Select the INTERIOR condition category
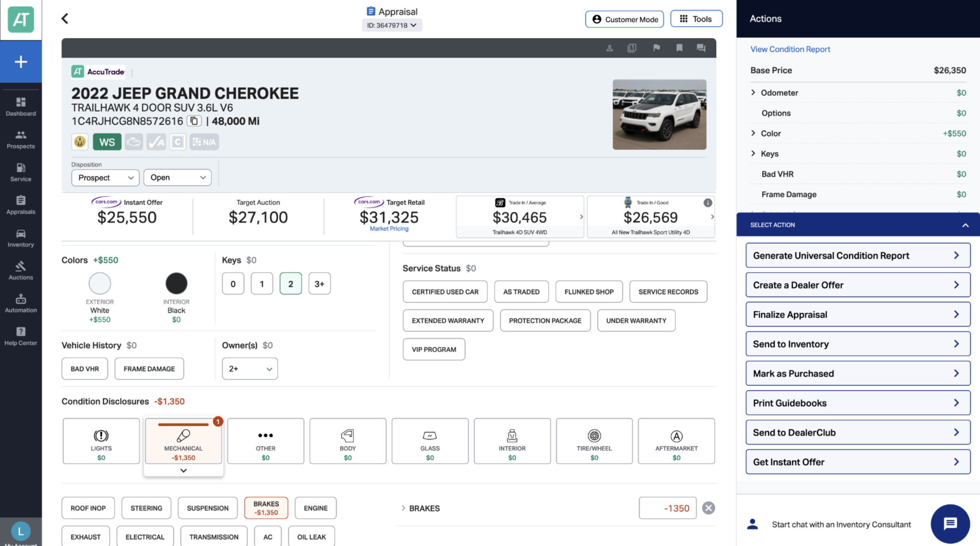Viewport: 980px width, 546px height. point(512,441)
